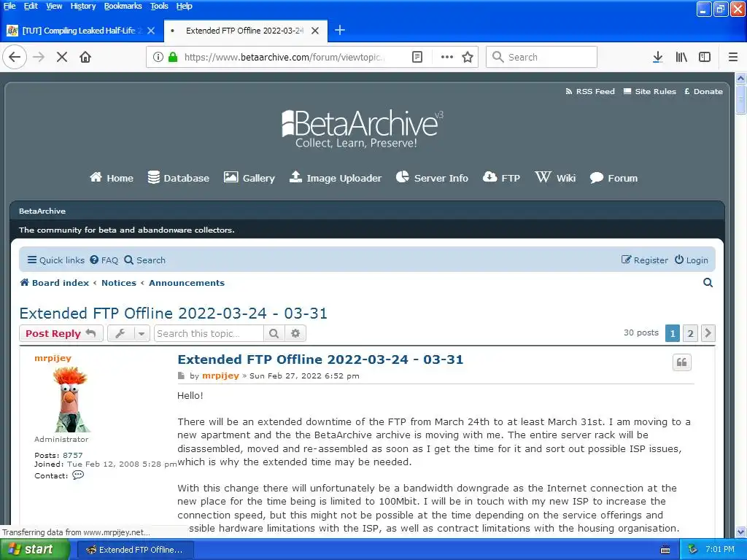Screen dimensions: 747x560
Task: Close the Compiling Leaked Half-Life tab
Action: [x=151, y=31]
